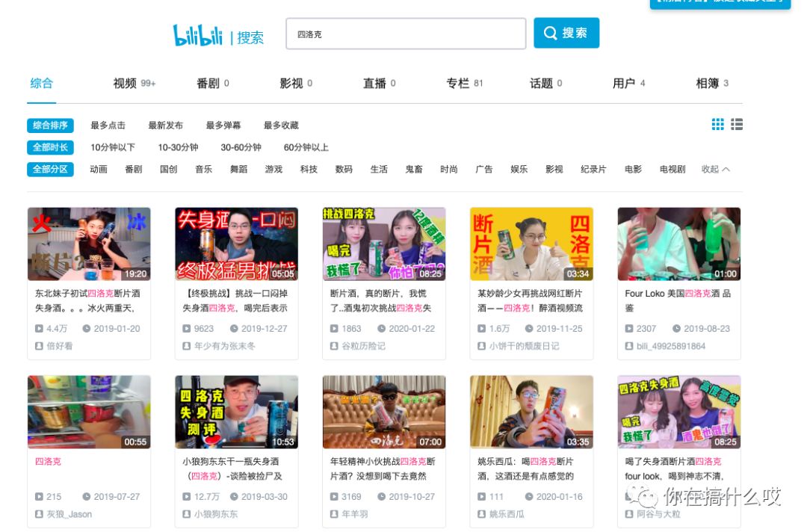Open uploader bili_49925891864 profile
Viewport: 807px width, 532px height.
[x=670, y=346]
